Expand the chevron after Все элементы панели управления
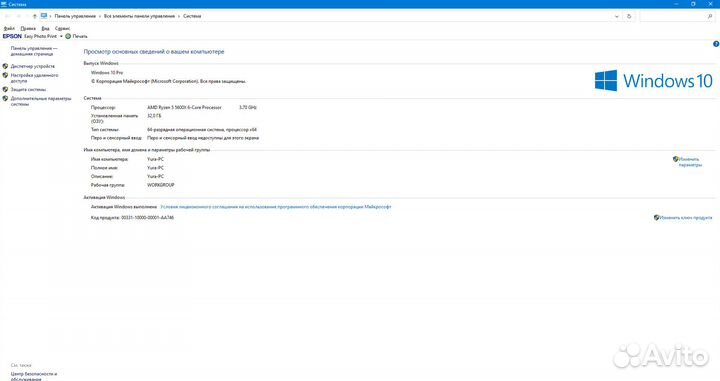720x381 pixels. point(179,16)
